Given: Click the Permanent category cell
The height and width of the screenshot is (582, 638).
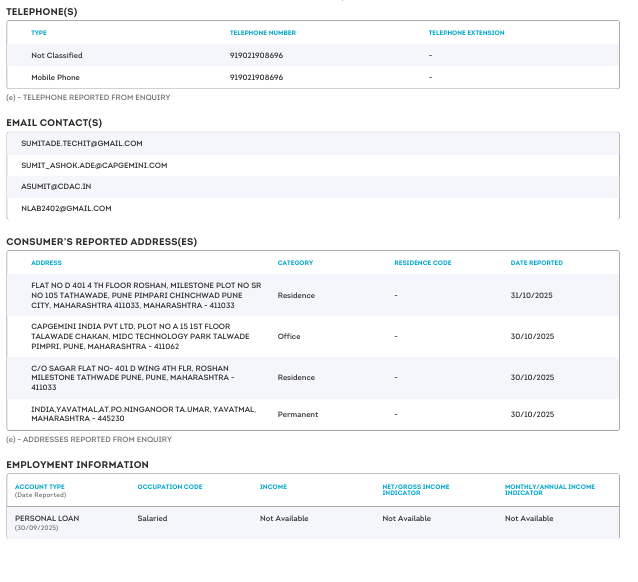Looking at the screenshot, I should (297, 414).
